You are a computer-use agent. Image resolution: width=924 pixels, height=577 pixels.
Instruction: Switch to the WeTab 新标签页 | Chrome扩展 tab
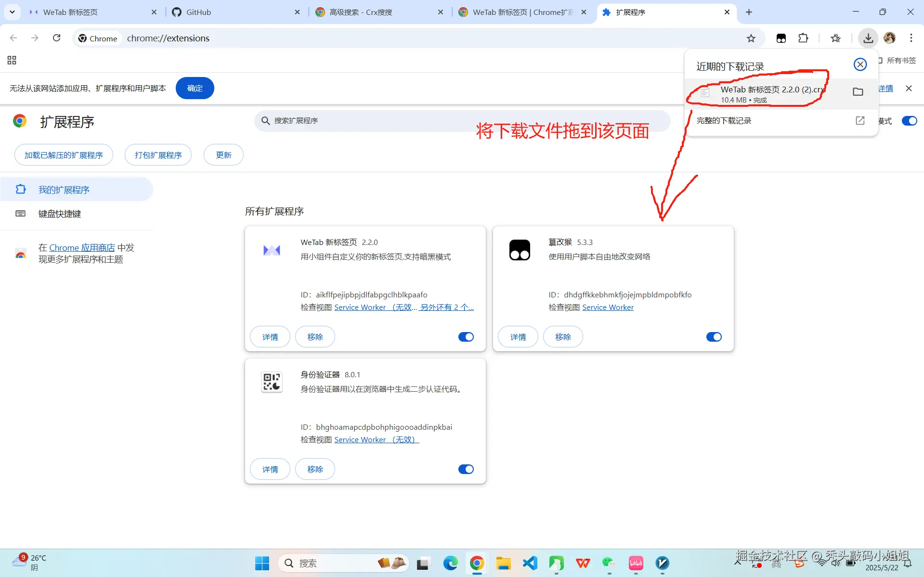click(x=522, y=12)
